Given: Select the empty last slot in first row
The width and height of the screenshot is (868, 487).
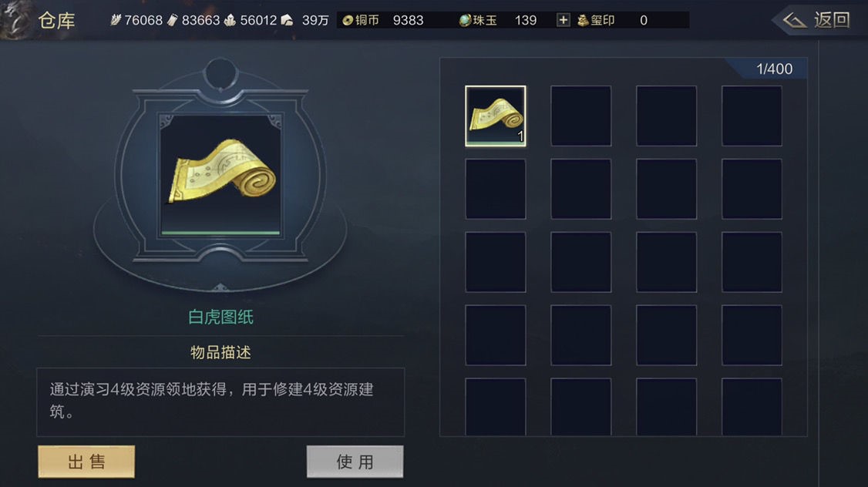Looking at the screenshot, I should click(x=752, y=116).
